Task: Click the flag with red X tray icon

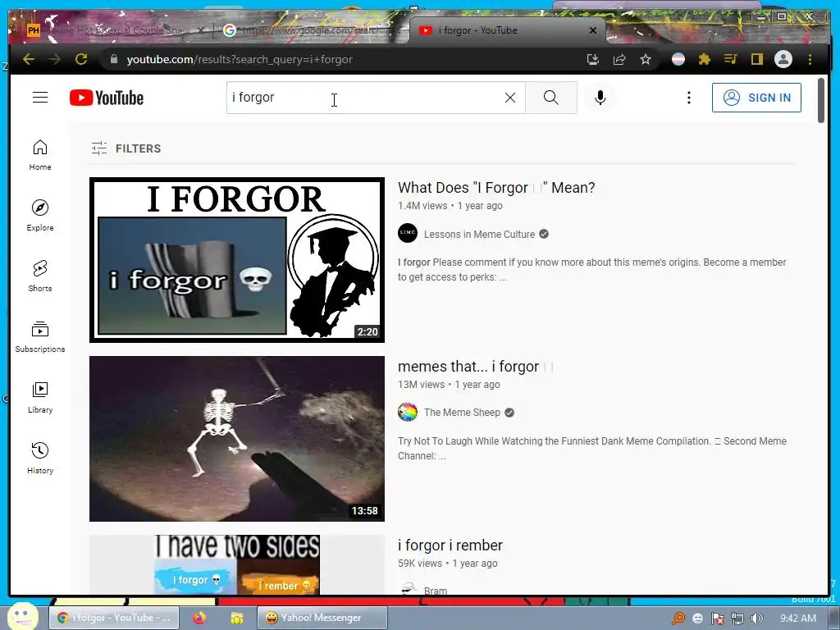Action: point(717,619)
